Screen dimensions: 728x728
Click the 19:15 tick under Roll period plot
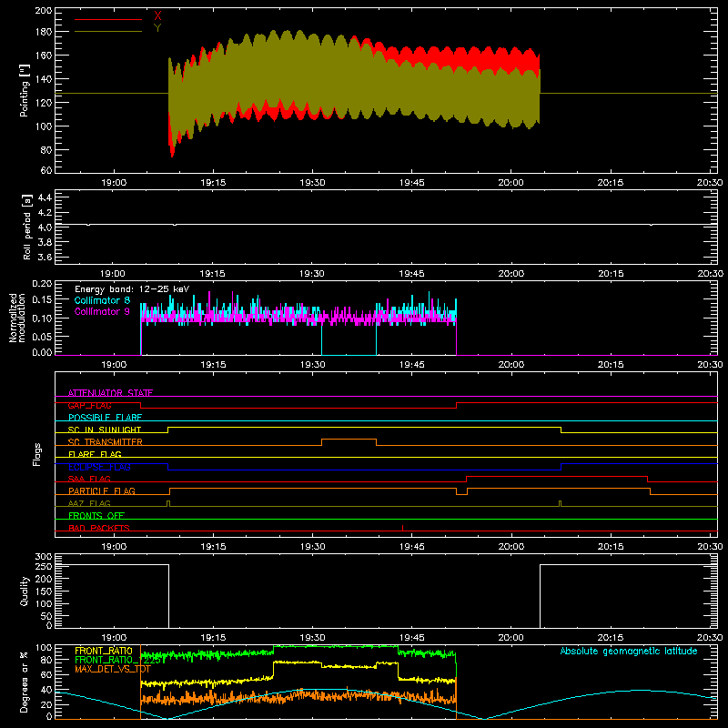click(x=213, y=274)
